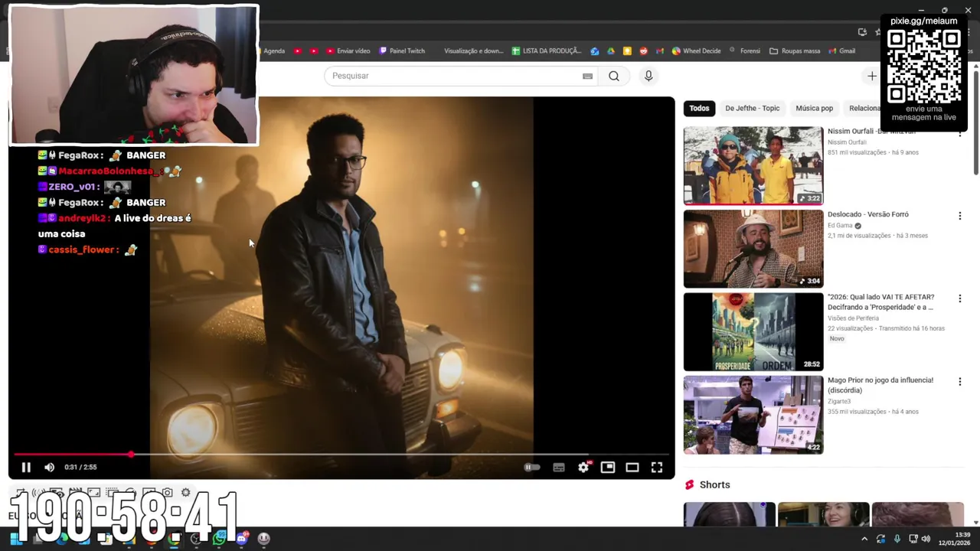
Task: Open the player settings gear
Action: [583, 467]
